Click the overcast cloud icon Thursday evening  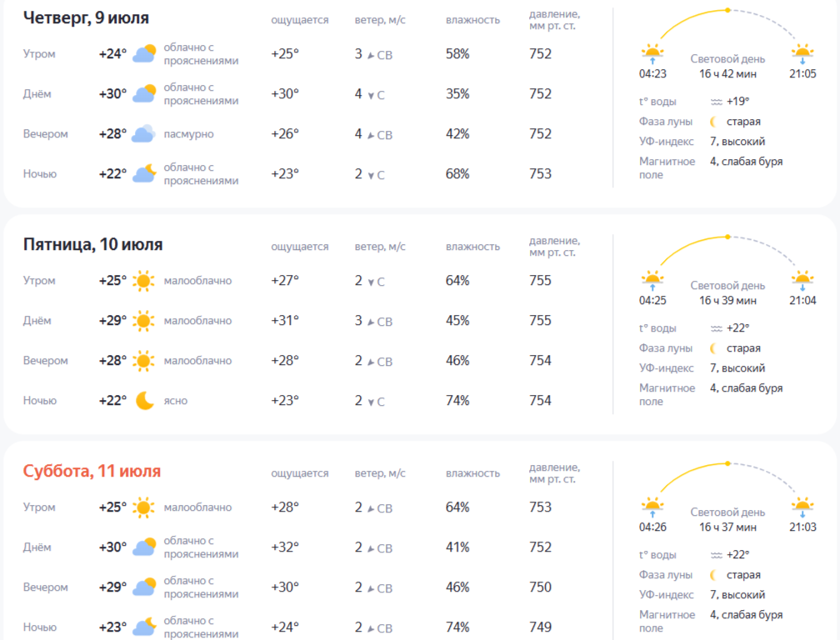[x=143, y=134]
